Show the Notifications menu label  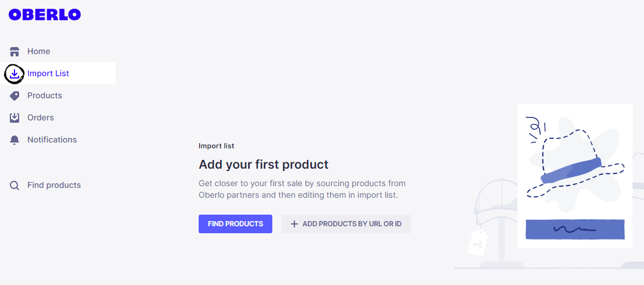point(52,140)
